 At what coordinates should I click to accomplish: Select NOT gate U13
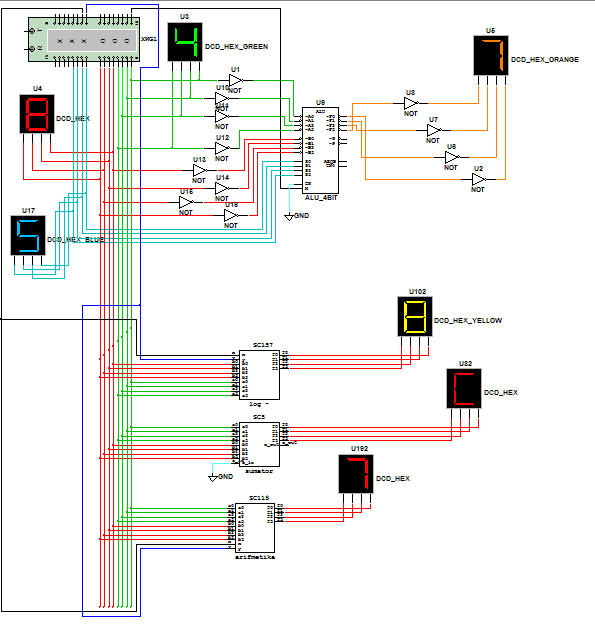pos(199,171)
